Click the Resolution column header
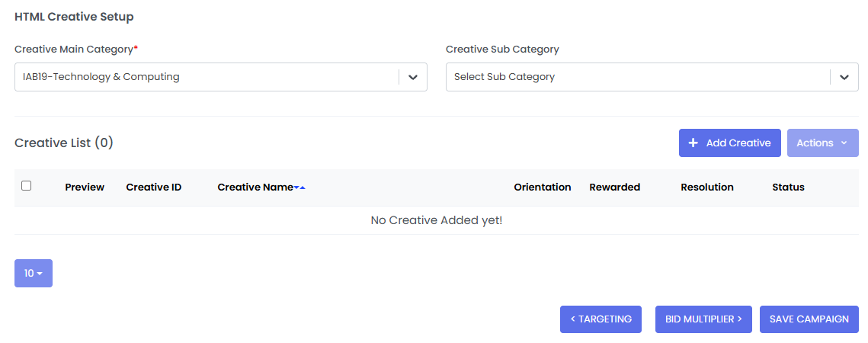The height and width of the screenshot is (343, 868). pyautogui.click(x=707, y=188)
